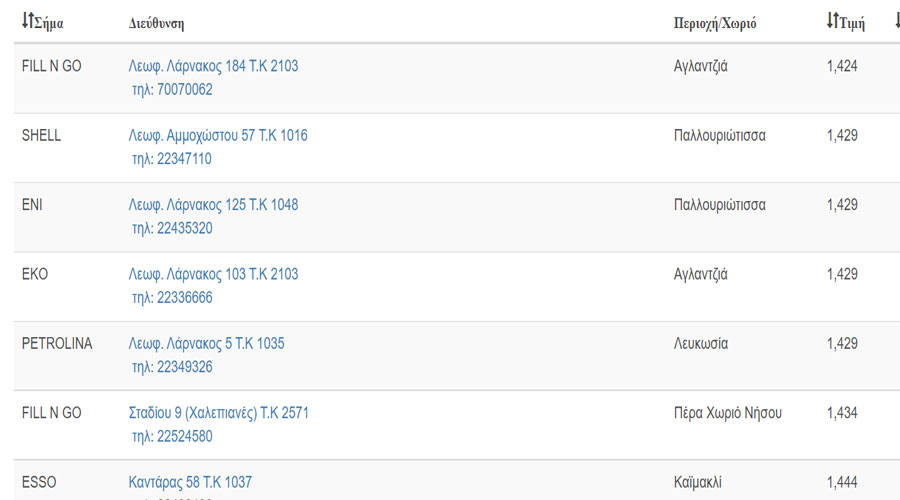Click price 1,429 in SHELL row
The image size is (900, 500).
pos(842,135)
